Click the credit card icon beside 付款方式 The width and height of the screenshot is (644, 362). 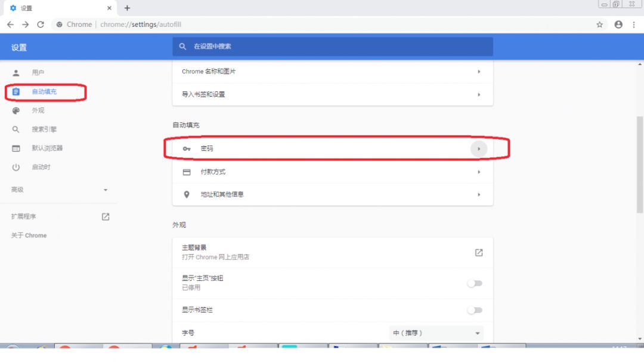click(x=187, y=172)
